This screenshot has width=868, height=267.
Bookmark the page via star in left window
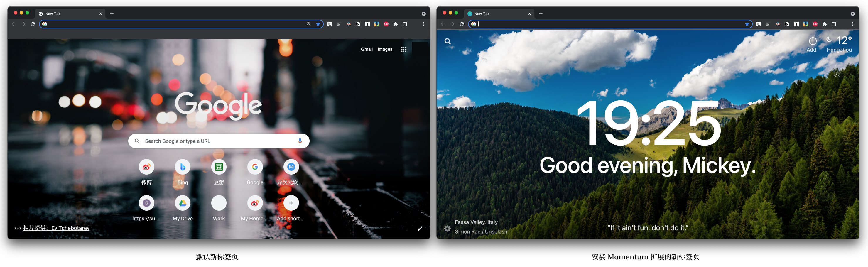coord(318,24)
